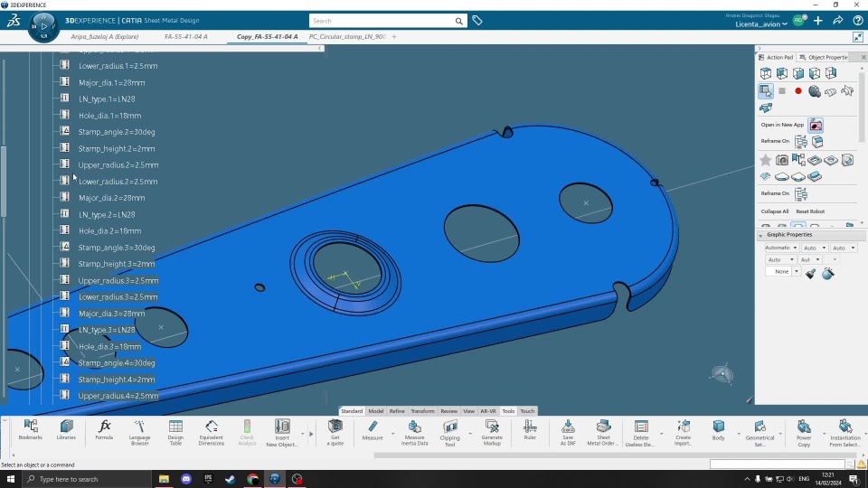
Task: Open the Measure dropdown arrow
Action: click(x=392, y=434)
